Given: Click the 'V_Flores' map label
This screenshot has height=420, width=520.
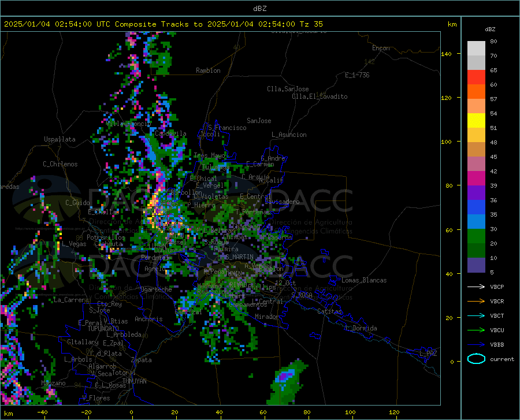Looking at the screenshot, I should pyautogui.click(x=96, y=398).
